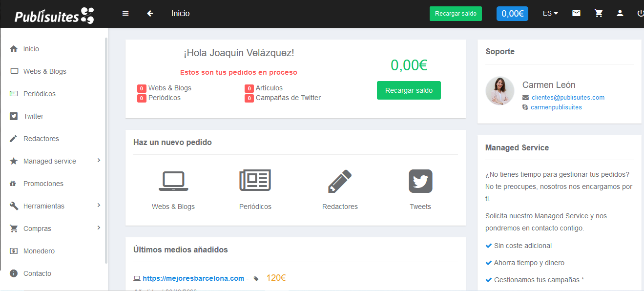Click the green Recargar saldo button
644x291 pixels.
click(x=455, y=14)
